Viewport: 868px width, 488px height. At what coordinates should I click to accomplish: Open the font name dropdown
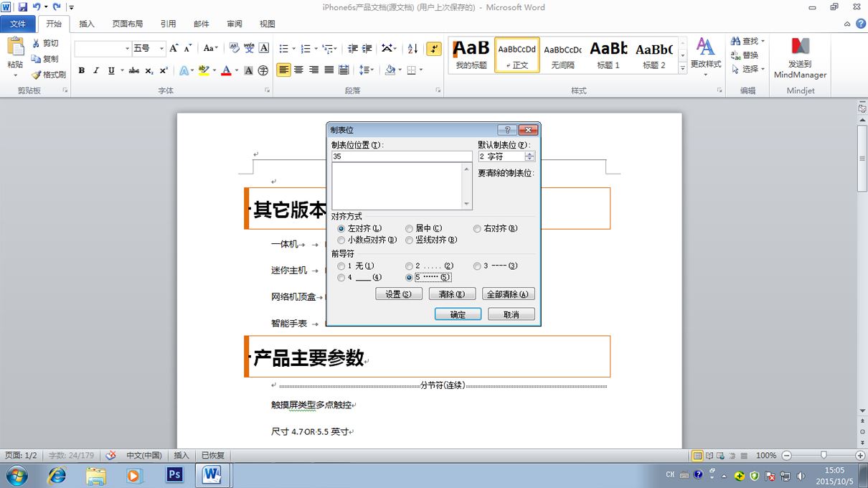tap(128, 49)
